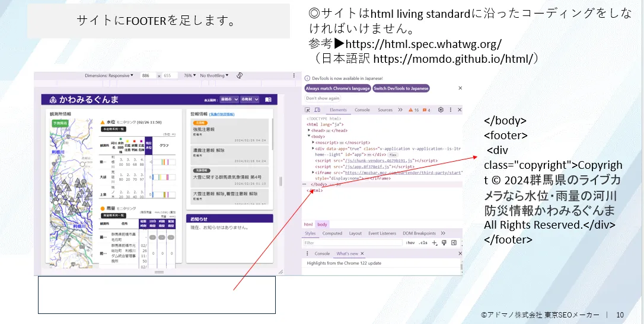
Task: Toggle the .cls class editor button
Action: pyautogui.click(x=423, y=243)
